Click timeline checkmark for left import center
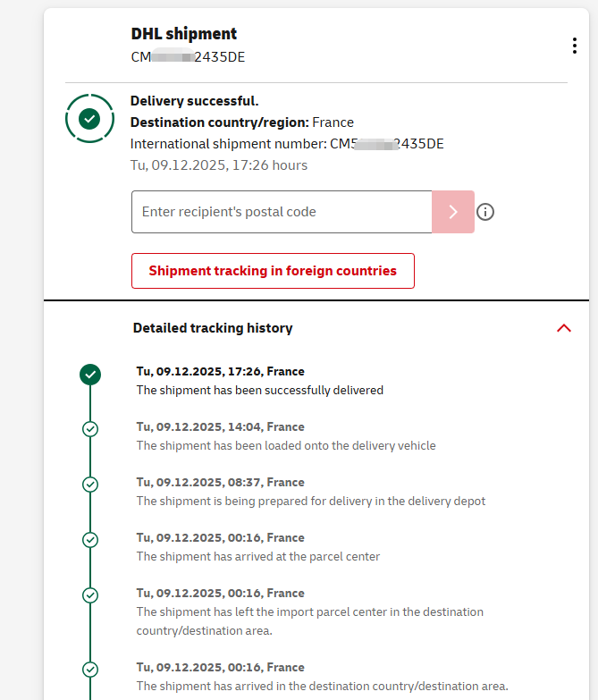This screenshot has height=700, width=598. pos(90,595)
